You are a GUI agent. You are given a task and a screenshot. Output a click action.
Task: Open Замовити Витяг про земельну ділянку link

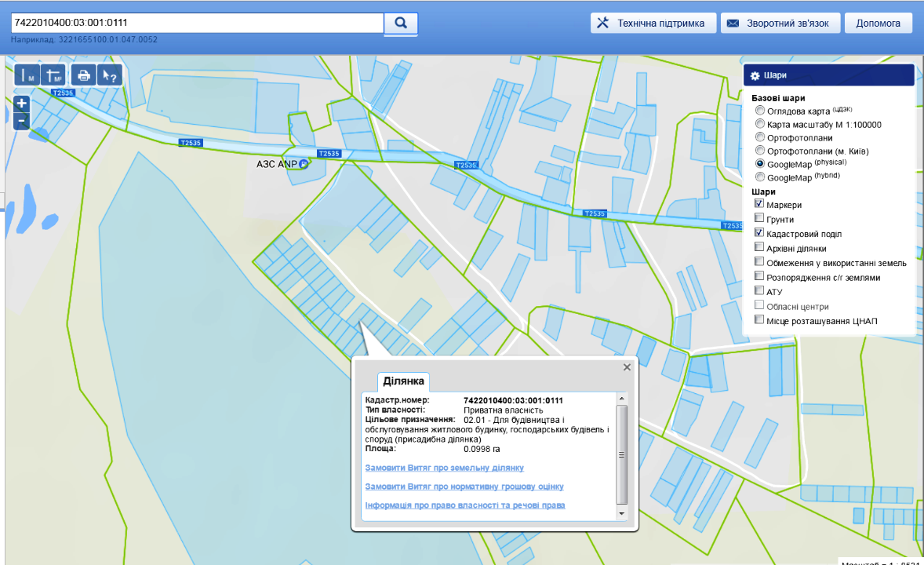coord(444,468)
